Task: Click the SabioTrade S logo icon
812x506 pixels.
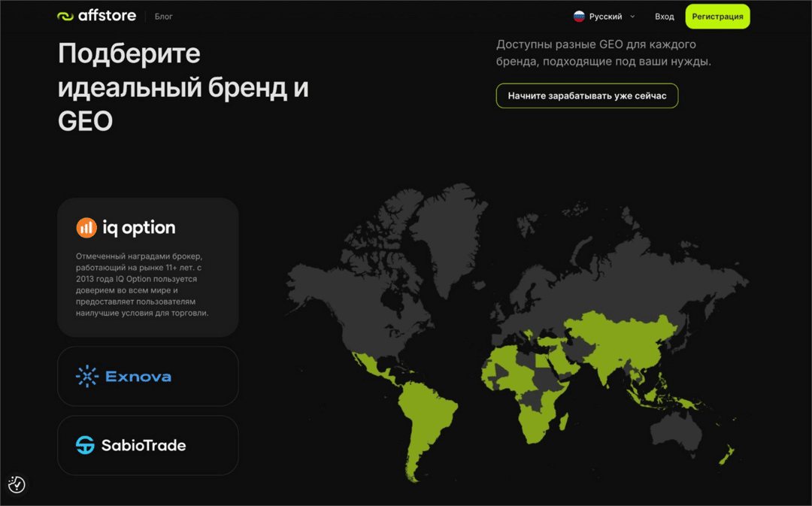Action: click(x=86, y=445)
